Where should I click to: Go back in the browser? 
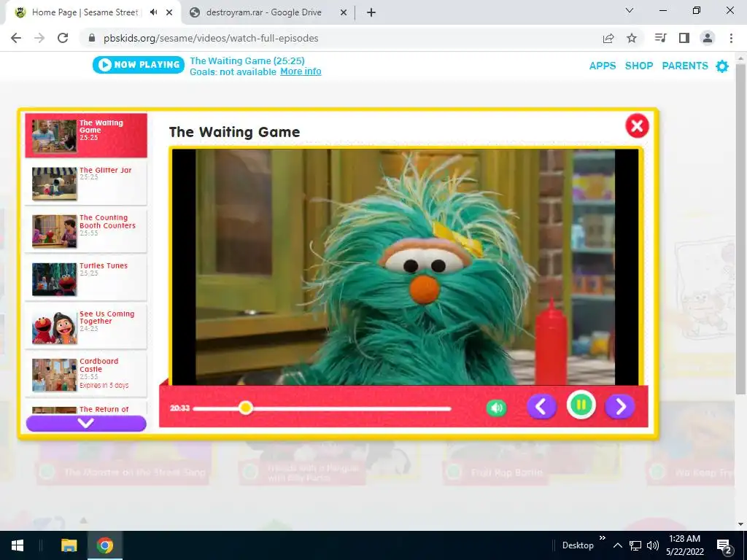(16, 38)
